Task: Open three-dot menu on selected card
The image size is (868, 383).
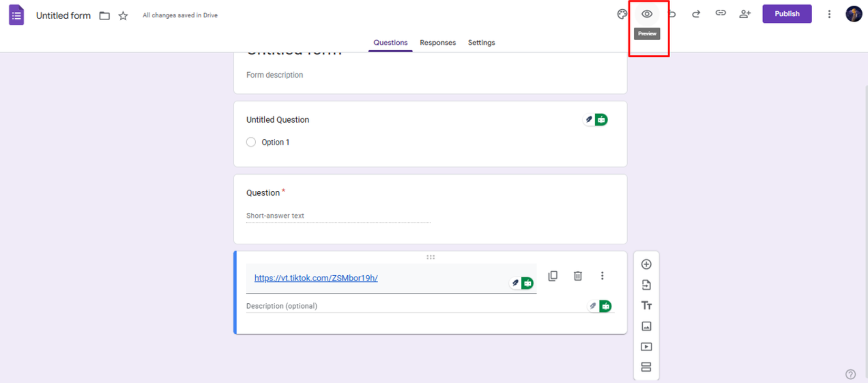Action: [x=602, y=276]
